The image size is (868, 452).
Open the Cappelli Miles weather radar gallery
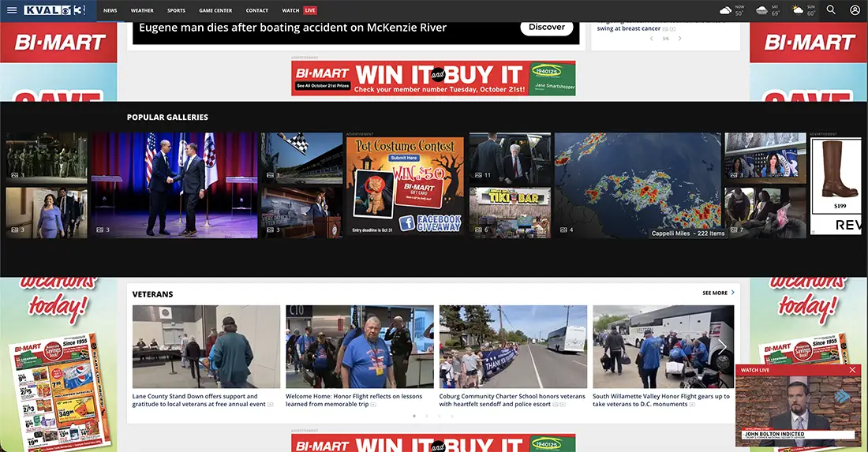638,185
